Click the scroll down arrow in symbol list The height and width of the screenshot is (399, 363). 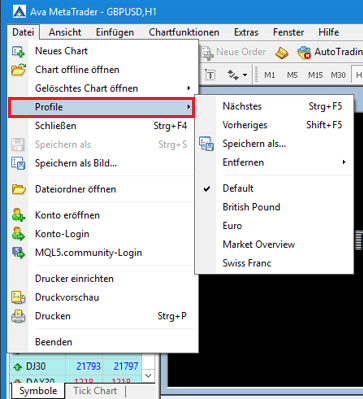pyautogui.click(x=149, y=376)
